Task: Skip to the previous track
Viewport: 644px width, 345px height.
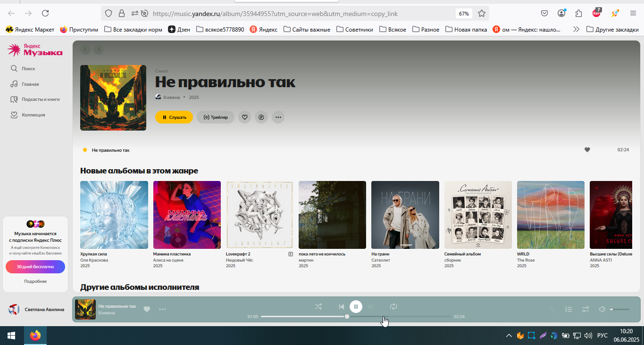Action: point(341,307)
